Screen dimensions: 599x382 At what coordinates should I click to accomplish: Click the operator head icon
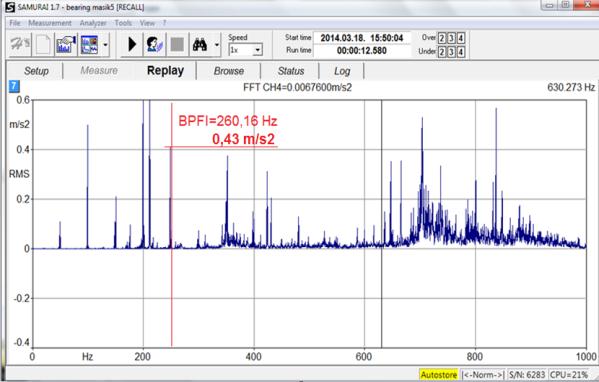(154, 45)
